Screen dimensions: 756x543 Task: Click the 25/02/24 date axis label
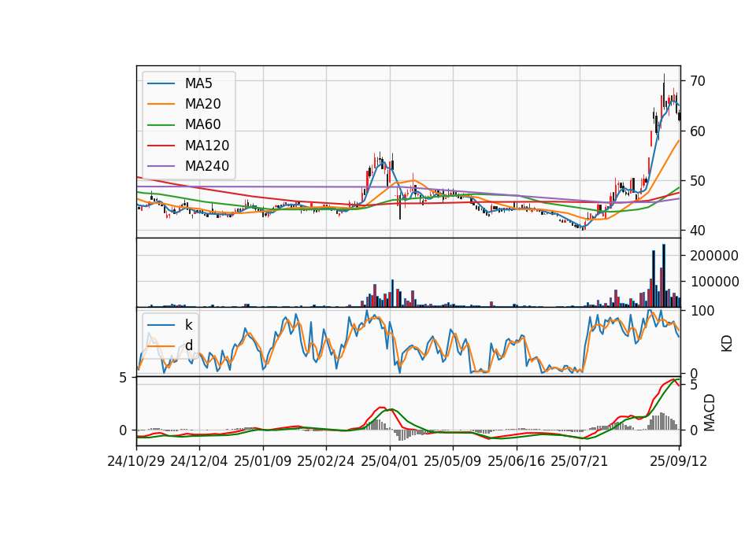tap(326, 462)
